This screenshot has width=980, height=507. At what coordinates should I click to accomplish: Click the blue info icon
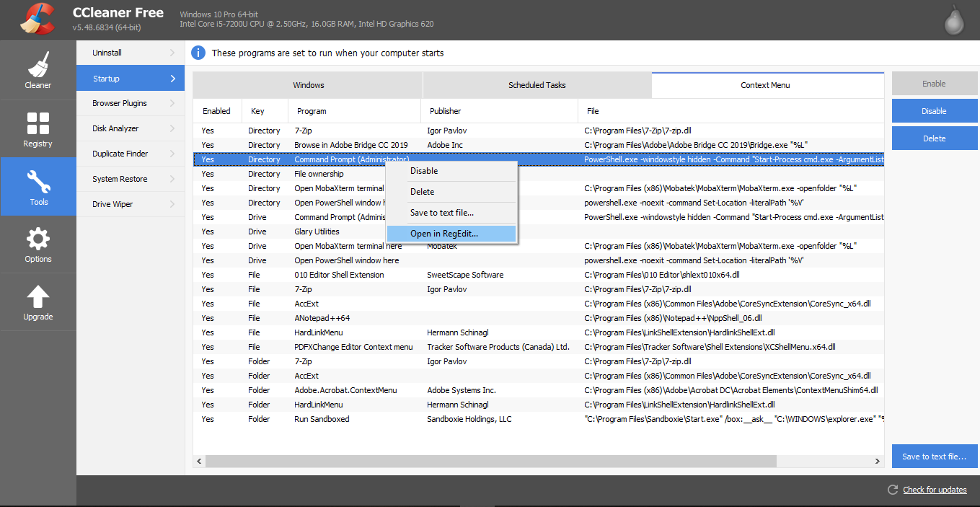click(198, 53)
